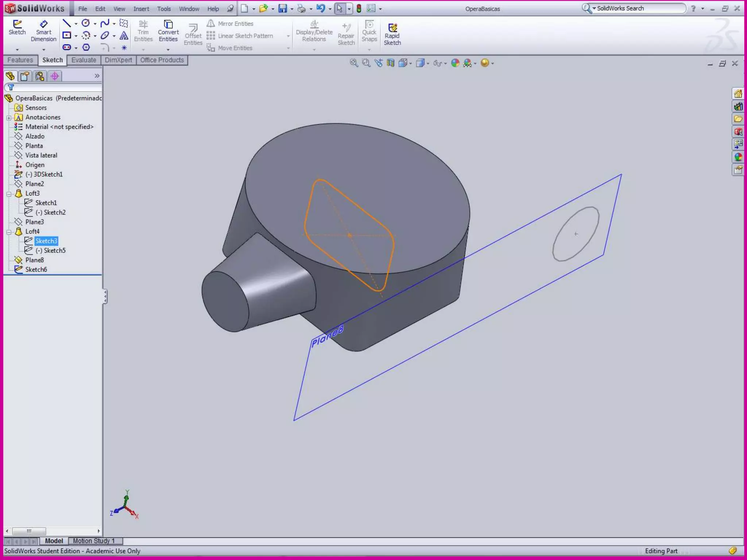747x560 pixels.
Task: Click the Save toolbar icon
Action: click(x=283, y=9)
